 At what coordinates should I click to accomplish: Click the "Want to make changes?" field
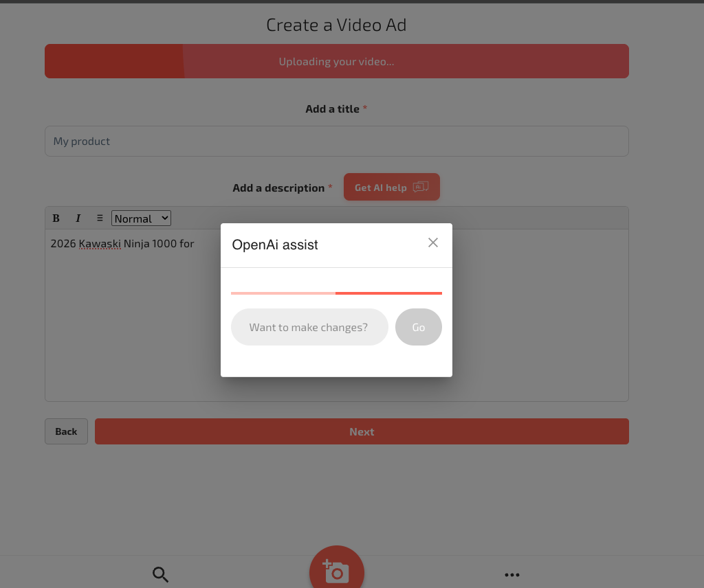coord(309,327)
